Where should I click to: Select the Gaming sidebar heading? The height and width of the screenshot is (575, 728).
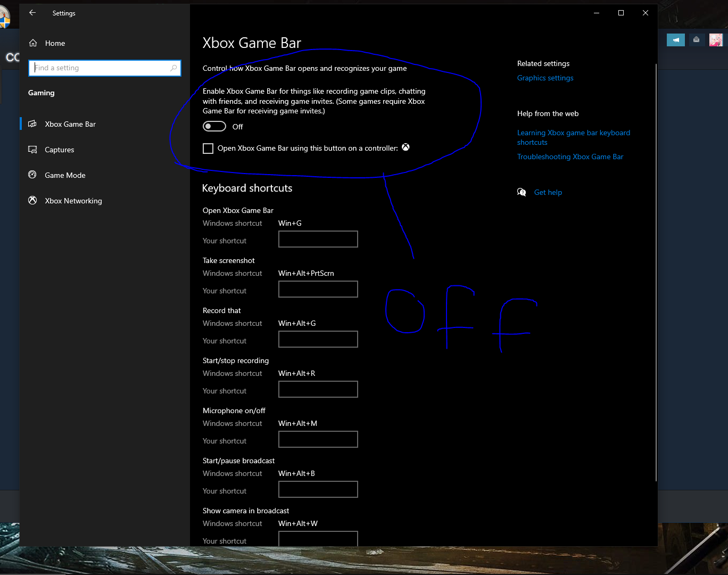[x=42, y=93]
